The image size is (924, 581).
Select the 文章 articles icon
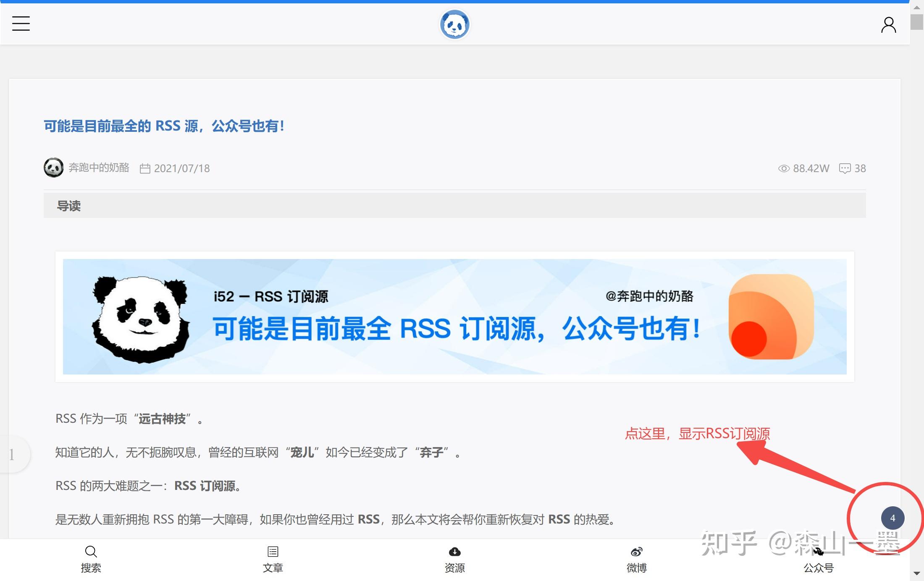tap(273, 552)
